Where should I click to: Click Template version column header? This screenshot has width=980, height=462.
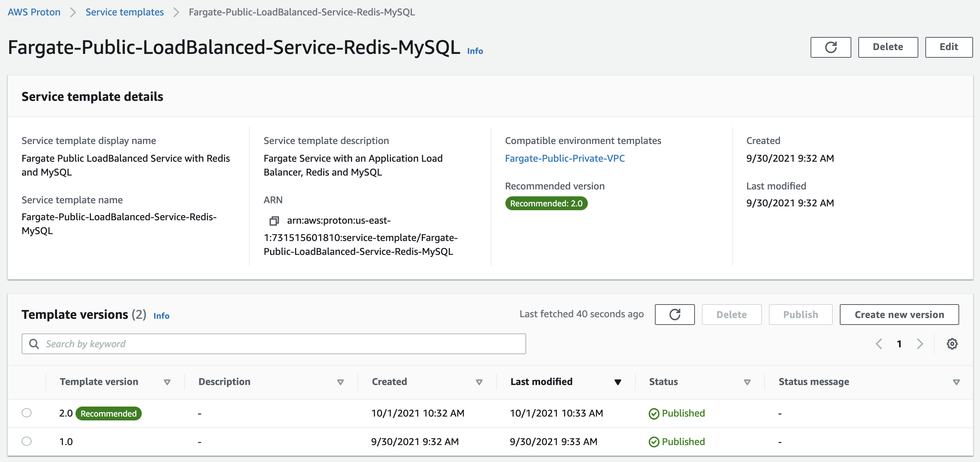click(x=99, y=382)
